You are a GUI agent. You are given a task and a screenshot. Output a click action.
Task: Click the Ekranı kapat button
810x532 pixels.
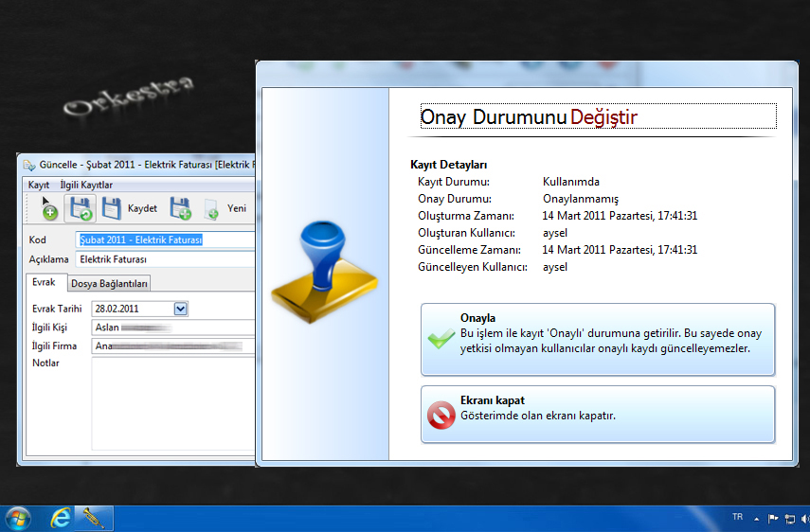598,414
